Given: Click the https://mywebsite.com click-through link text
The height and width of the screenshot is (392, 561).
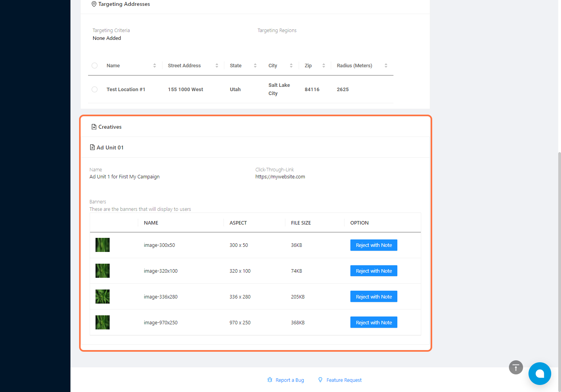Looking at the screenshot, I should pos(280,177).
